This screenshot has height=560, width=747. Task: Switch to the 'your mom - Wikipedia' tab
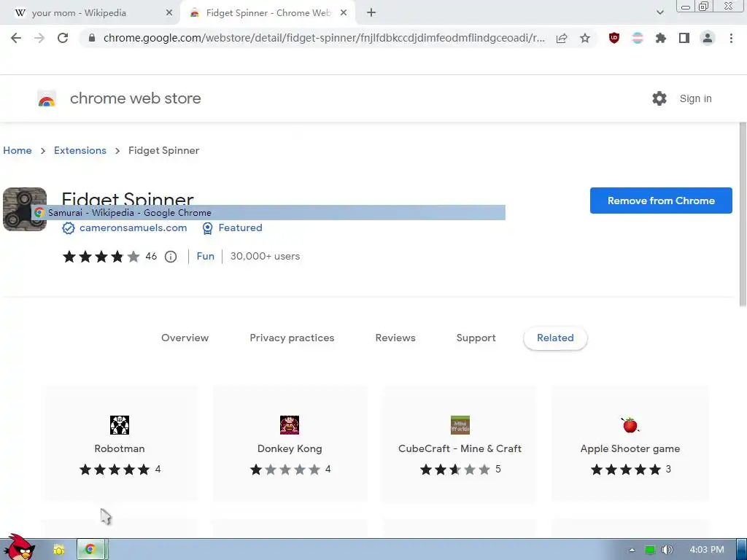(90, 13)
